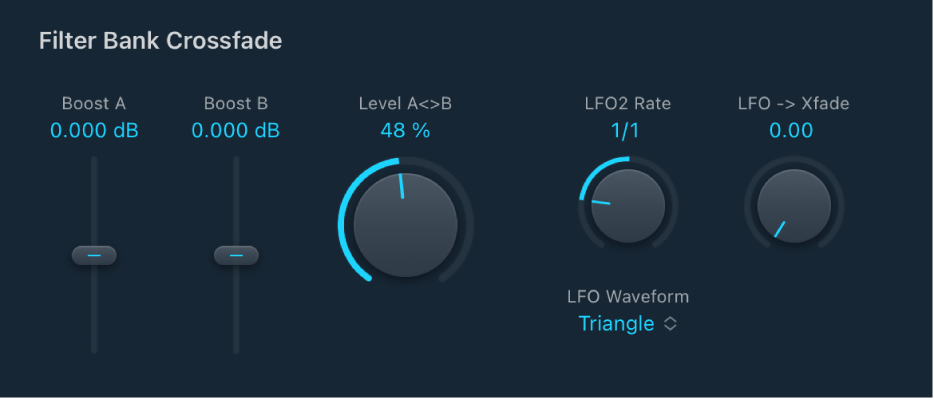
Task: Click the Boost A label
Action: coord(94,103)
